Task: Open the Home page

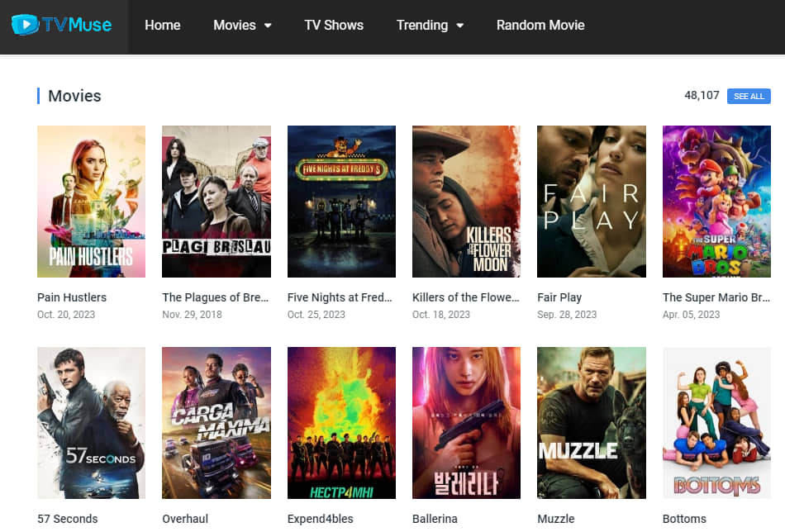Action: 162,25
